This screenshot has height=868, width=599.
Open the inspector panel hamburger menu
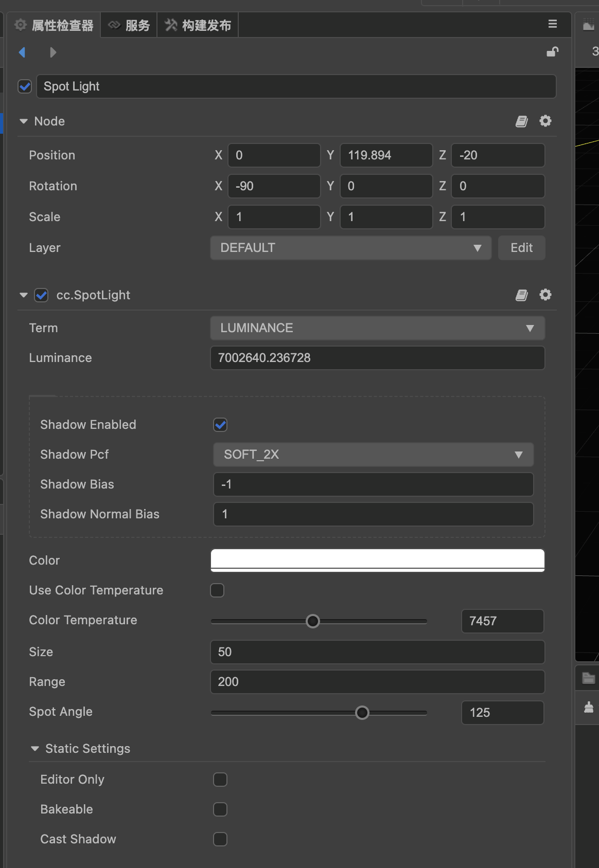tap(553, 24)
